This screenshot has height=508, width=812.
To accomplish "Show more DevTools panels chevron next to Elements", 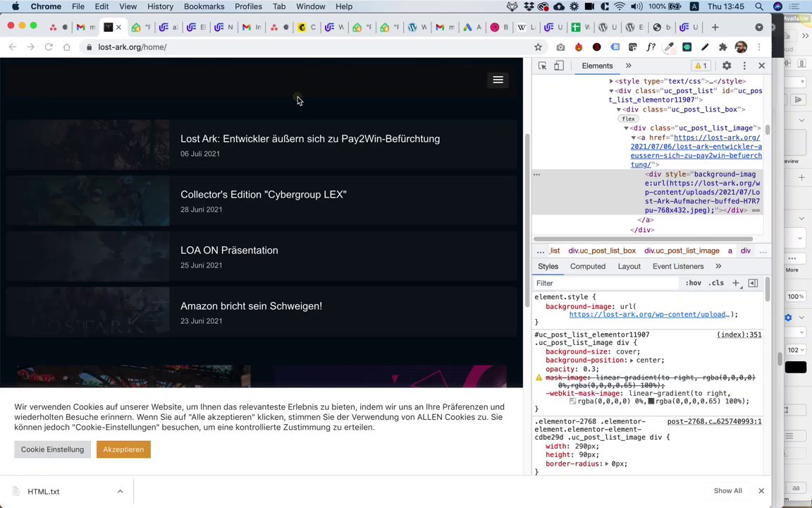I will click(628, 66).
